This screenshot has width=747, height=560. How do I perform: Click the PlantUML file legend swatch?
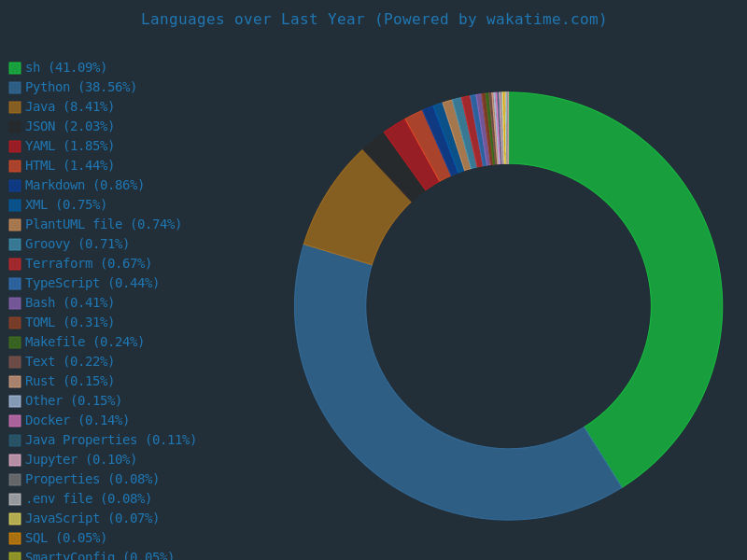[x=15, y=225]
